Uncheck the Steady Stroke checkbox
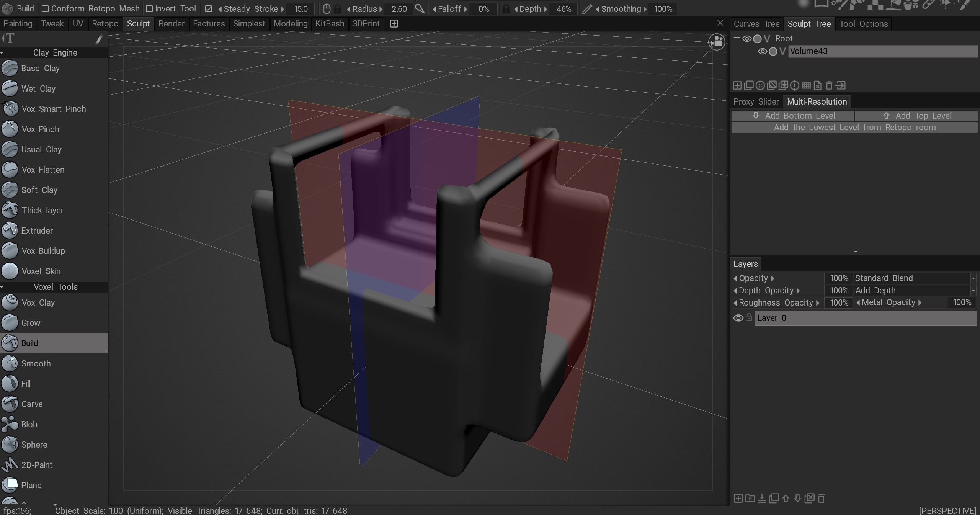The image size is (980, 515). pos(209,9)
